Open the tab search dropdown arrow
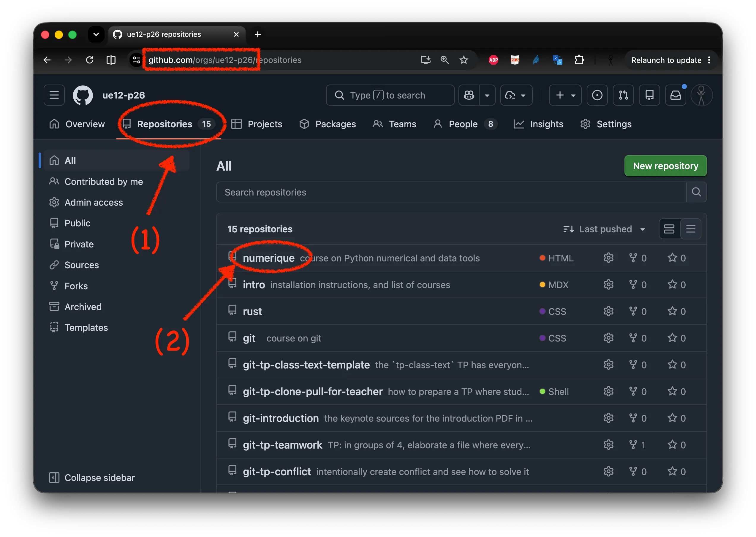The image size is (756, 537). pos(96,34)
